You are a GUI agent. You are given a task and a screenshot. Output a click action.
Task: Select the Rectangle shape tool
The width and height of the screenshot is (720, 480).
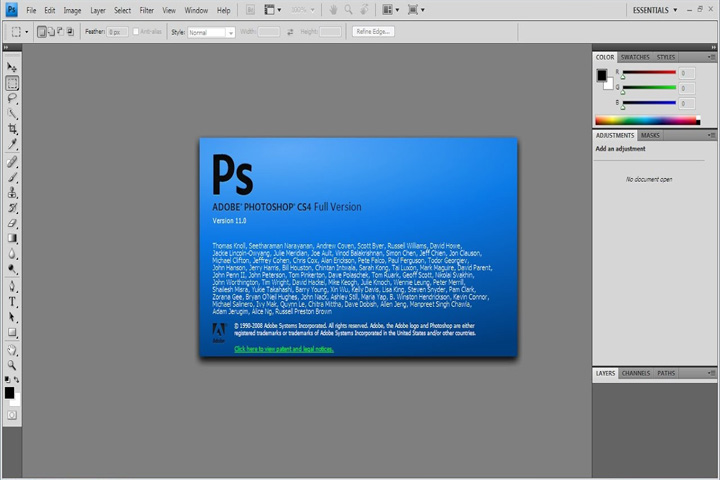tap(12, 333)
